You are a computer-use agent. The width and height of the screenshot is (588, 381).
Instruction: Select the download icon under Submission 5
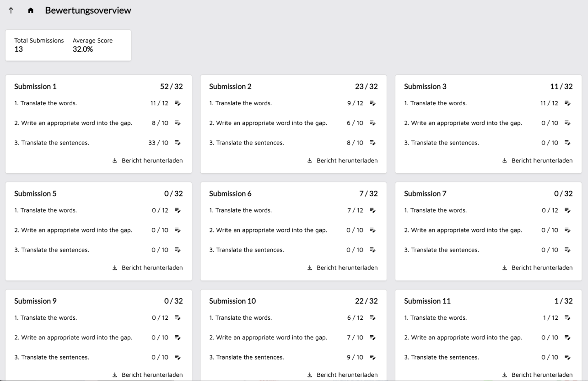click(x=114, y=268)
